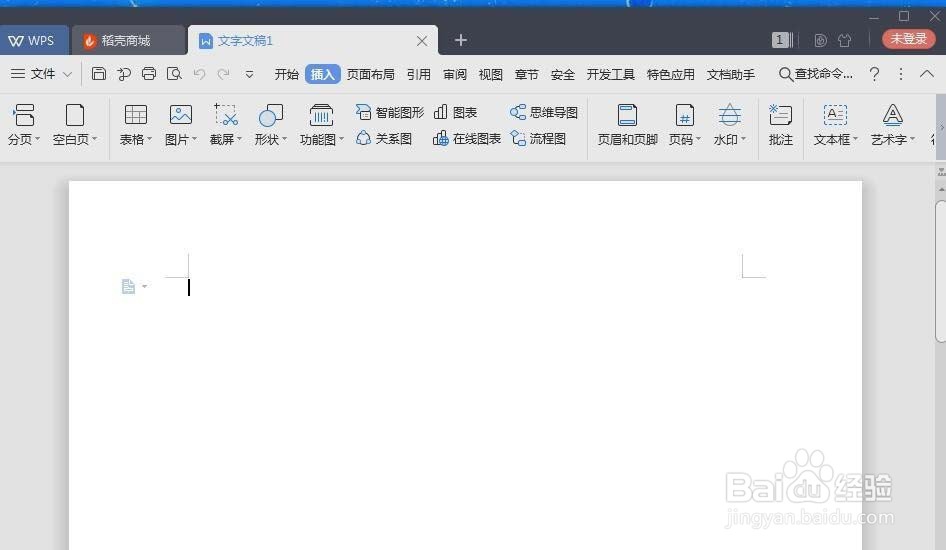Click the export-to-PDF icon beside Save

click(124, 74)
